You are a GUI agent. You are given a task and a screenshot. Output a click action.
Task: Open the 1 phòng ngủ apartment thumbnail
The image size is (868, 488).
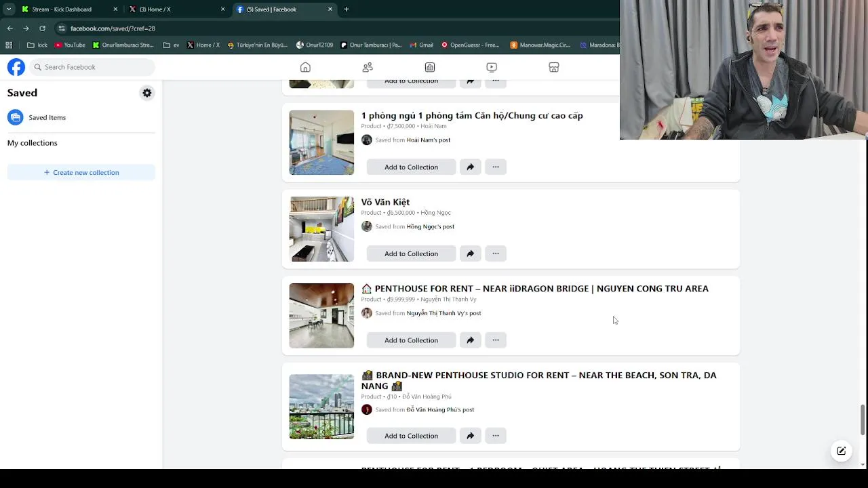tap(321, 142)
